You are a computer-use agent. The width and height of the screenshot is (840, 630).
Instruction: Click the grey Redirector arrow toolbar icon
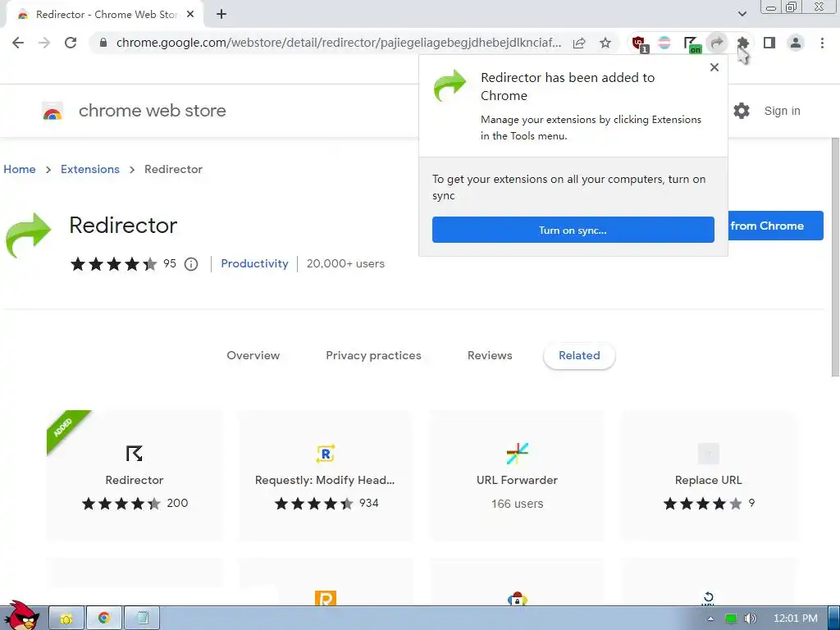pos(717,43)
